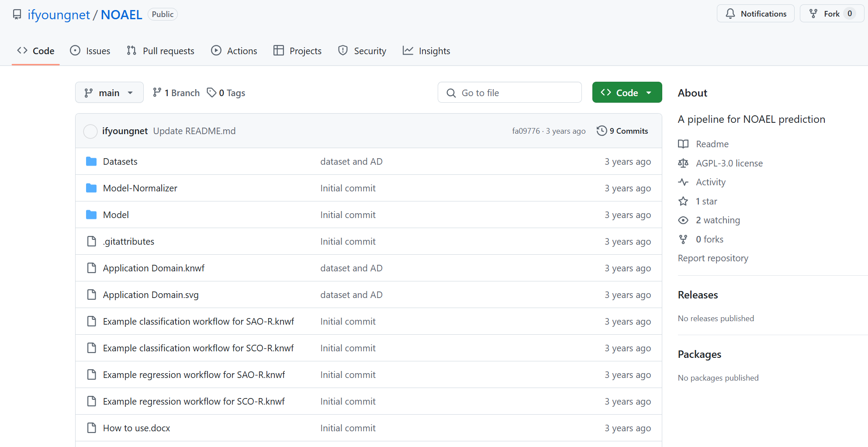Image resolution: width=868 pixels, height=447 pixels.
Task: Open Example regression workflow for SAO-R.knwf
Action: tap(194, 375)
